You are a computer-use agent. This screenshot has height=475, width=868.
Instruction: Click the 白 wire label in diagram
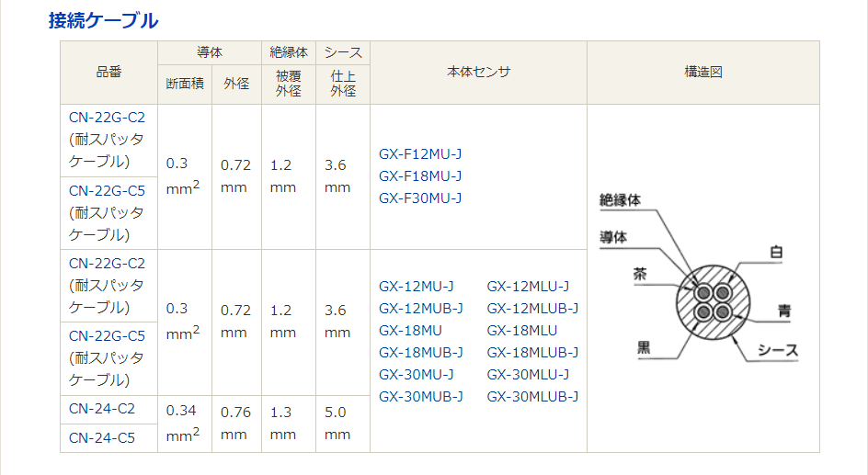(777, 253)
